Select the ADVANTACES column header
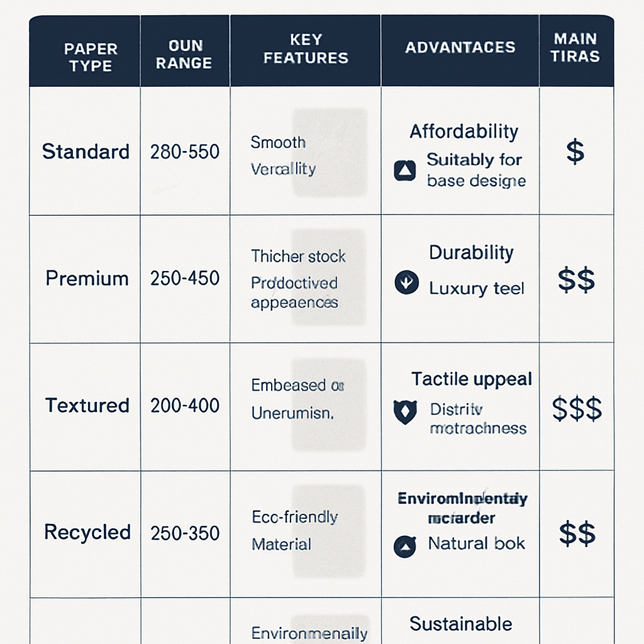644x644 pixels. click(460, 47)
